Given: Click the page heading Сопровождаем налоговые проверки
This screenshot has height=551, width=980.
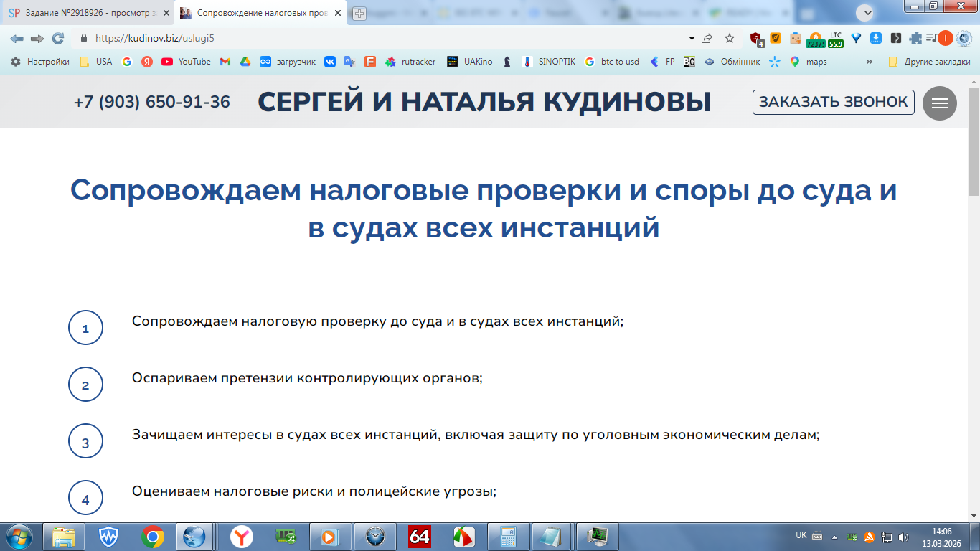Looking at the screenshot, I should point(484,209).
